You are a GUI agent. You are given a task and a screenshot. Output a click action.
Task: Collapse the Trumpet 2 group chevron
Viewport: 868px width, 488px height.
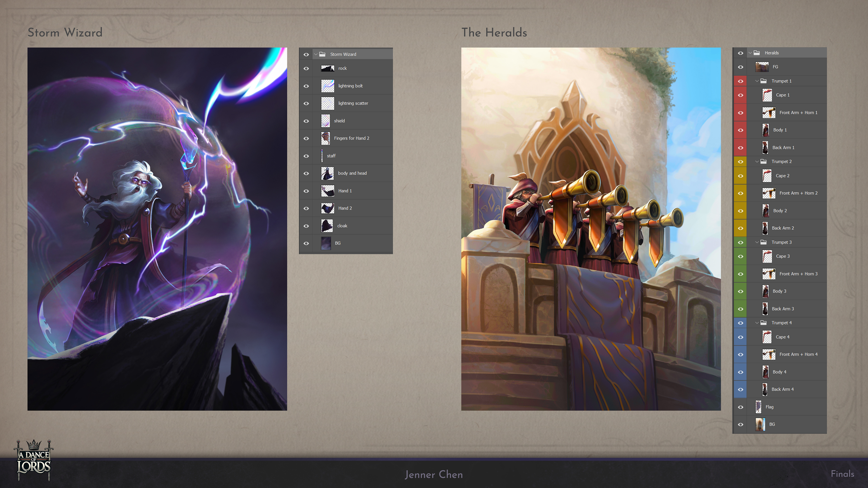757,162
